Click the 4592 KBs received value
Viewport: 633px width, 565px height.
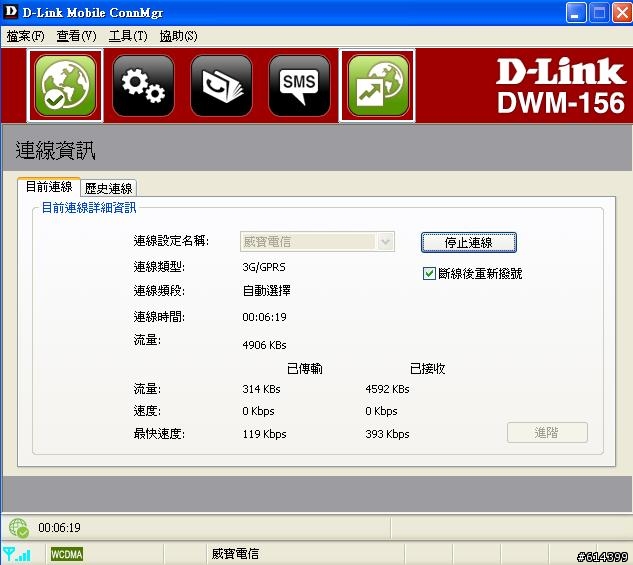pyautogui.click(x=388, y=389)
